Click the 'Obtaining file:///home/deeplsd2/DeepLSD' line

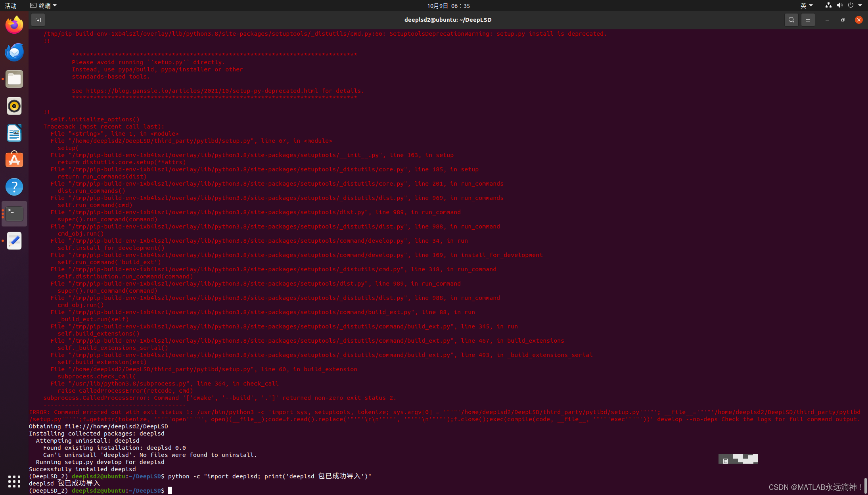coord(98,426)
